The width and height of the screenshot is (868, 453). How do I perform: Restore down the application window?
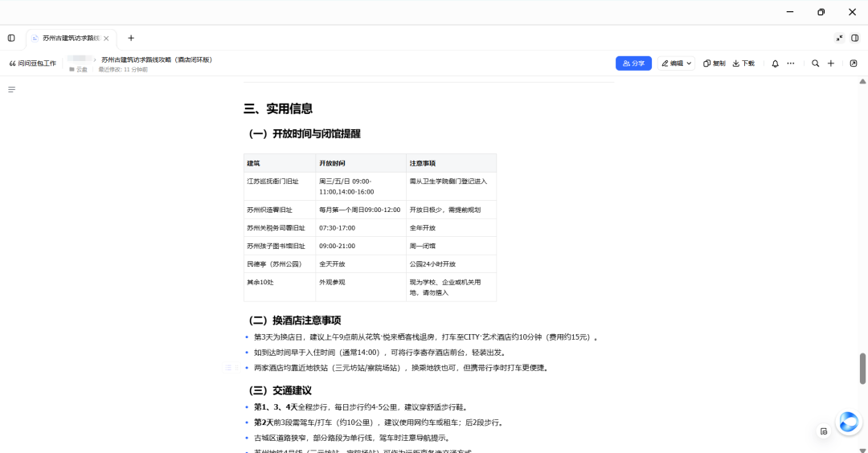tap(821, 11)
